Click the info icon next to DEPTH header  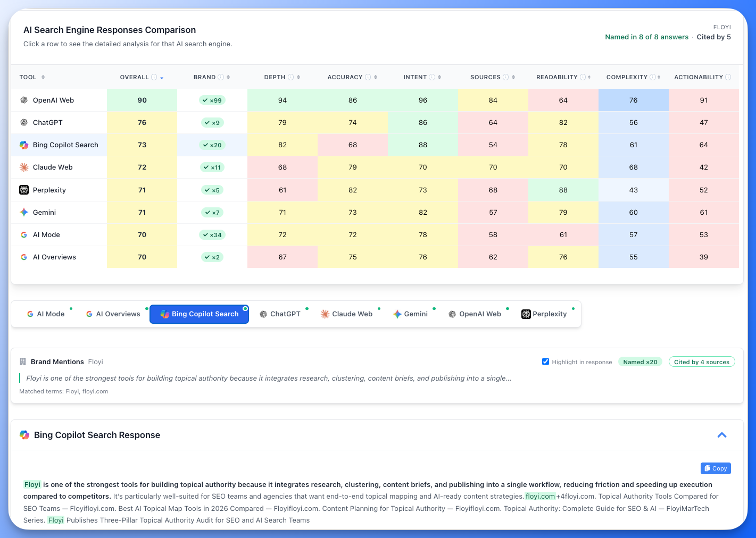[x=291, y=77]
